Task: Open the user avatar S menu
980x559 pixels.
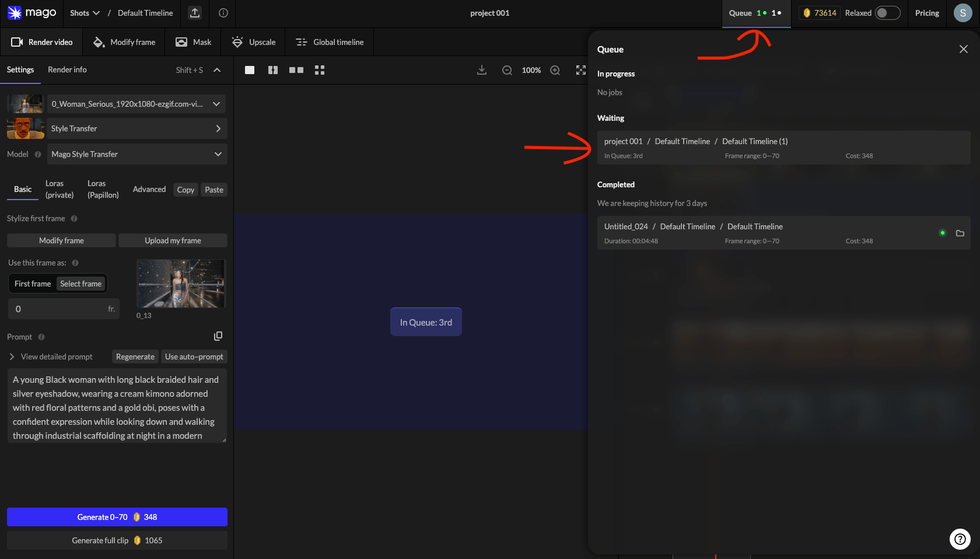Action: pyautogui.click(x=963, y=13)
